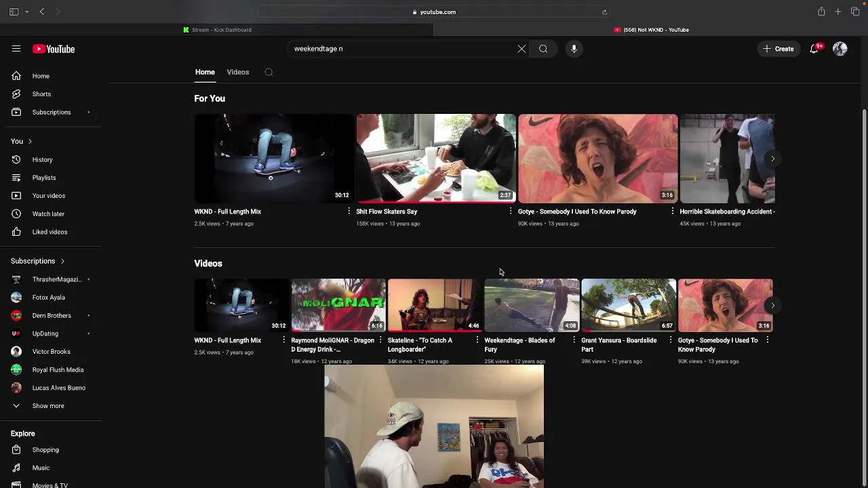Search within channel using magnifier icon
This screenshot has width=868, height=488.
click(x=269, y=72)
